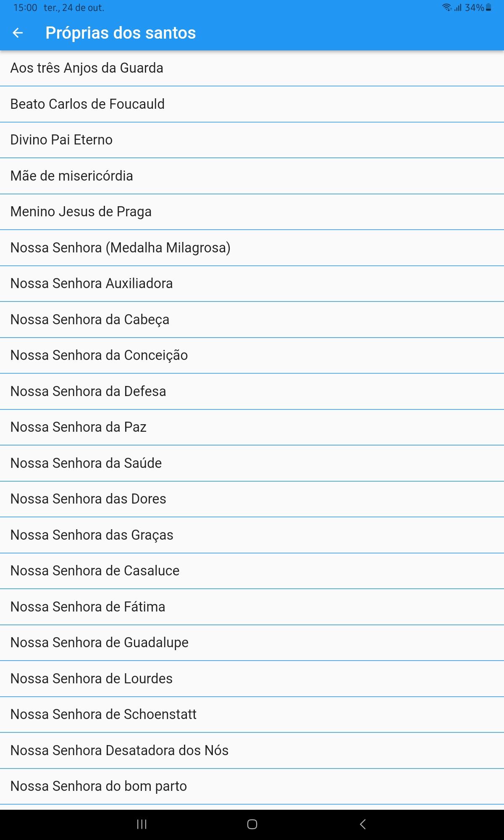Tap the Android back navigation chevron
504x840 pixels.
(363, 824)
